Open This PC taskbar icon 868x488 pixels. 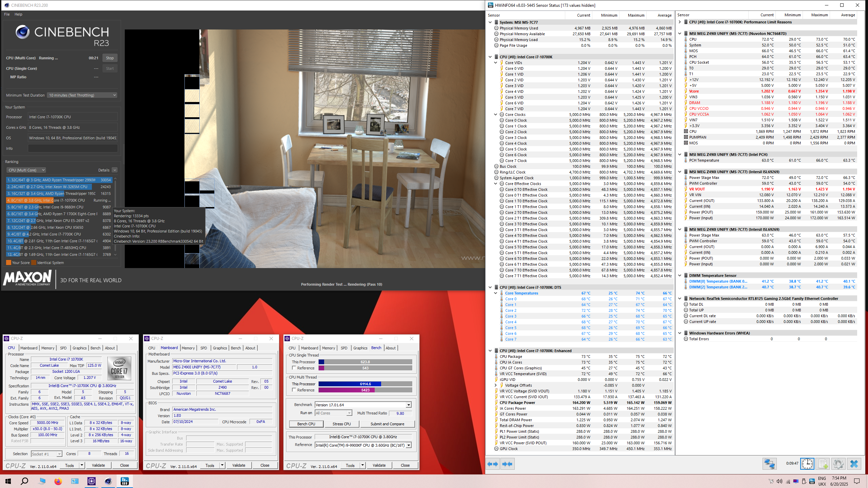point(42,481)
